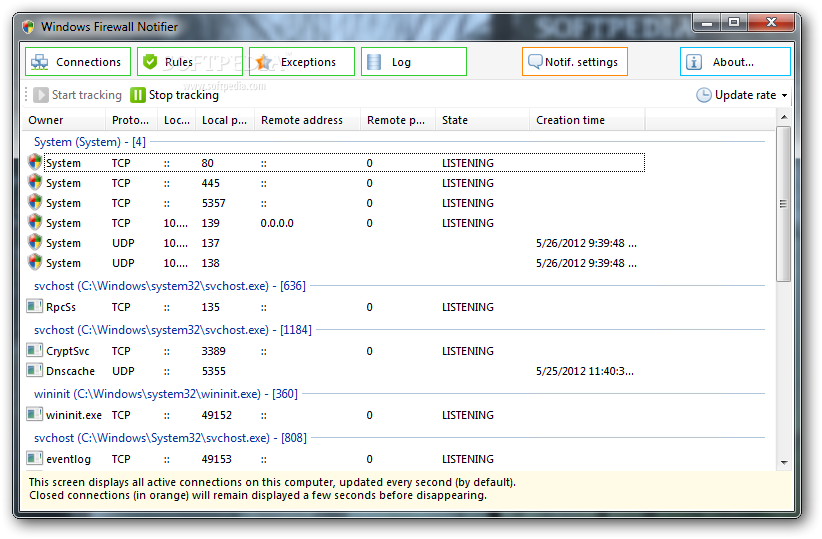
Task: Click shield icon of System port 5357 row
Action: coord(35,202)
